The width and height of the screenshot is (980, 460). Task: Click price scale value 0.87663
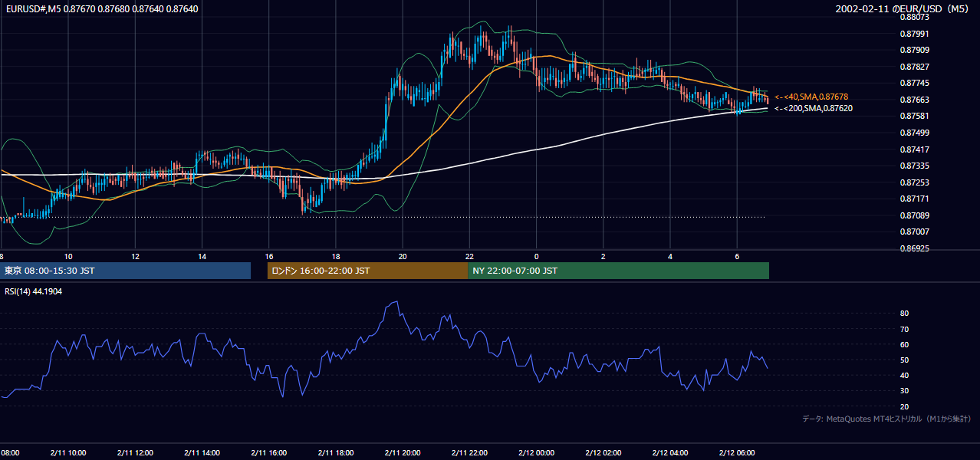914,100
